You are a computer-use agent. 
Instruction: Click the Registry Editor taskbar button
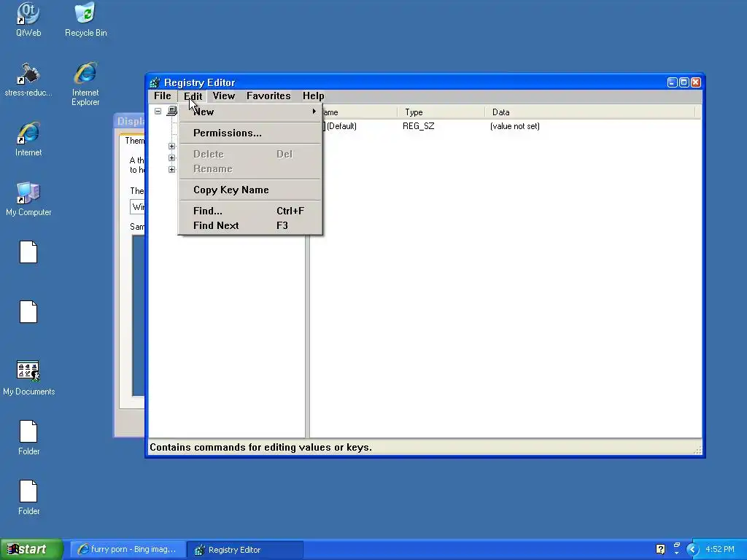(245, 550)
